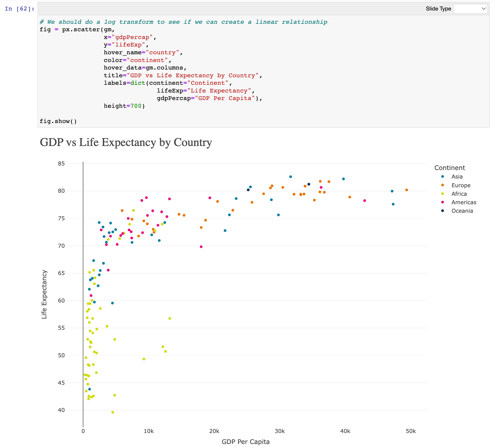Click the highest teal point above 82

click(x=291, y=177)
